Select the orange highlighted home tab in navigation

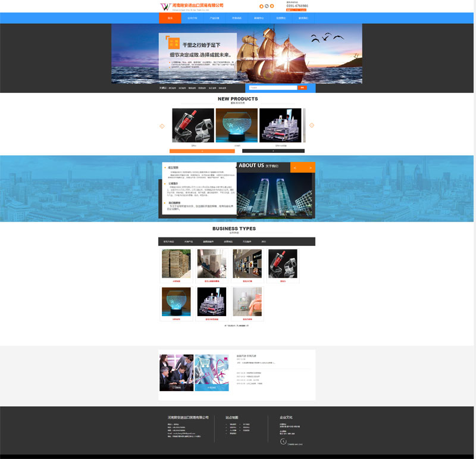[170, 18]
